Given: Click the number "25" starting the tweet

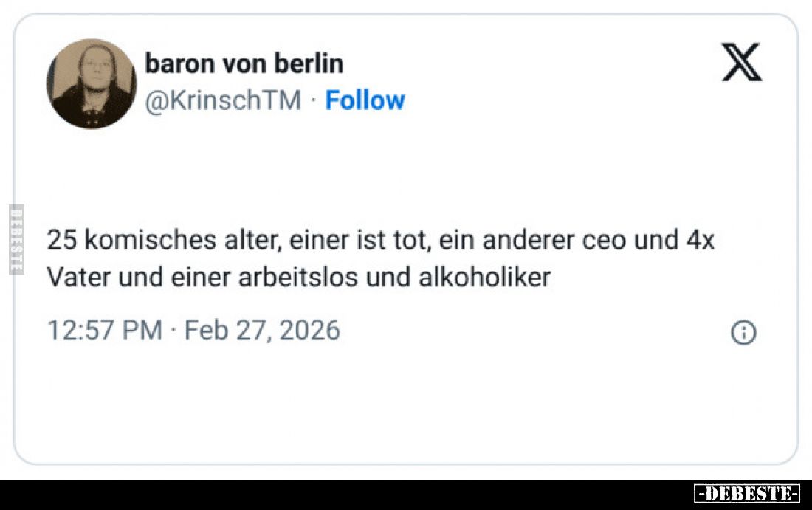Looking at the screenshot, I should (61, 241).
